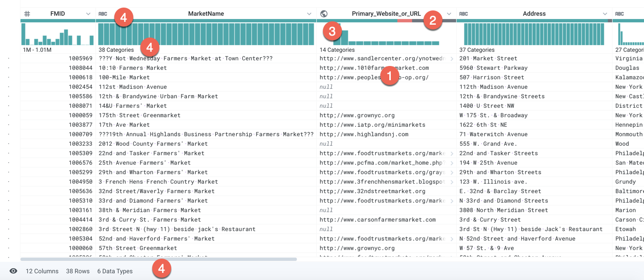This screenshot has height=280, width=644.
Task: Open the Primary_Website_or_URL column dropdown
Action: [448, 13]
